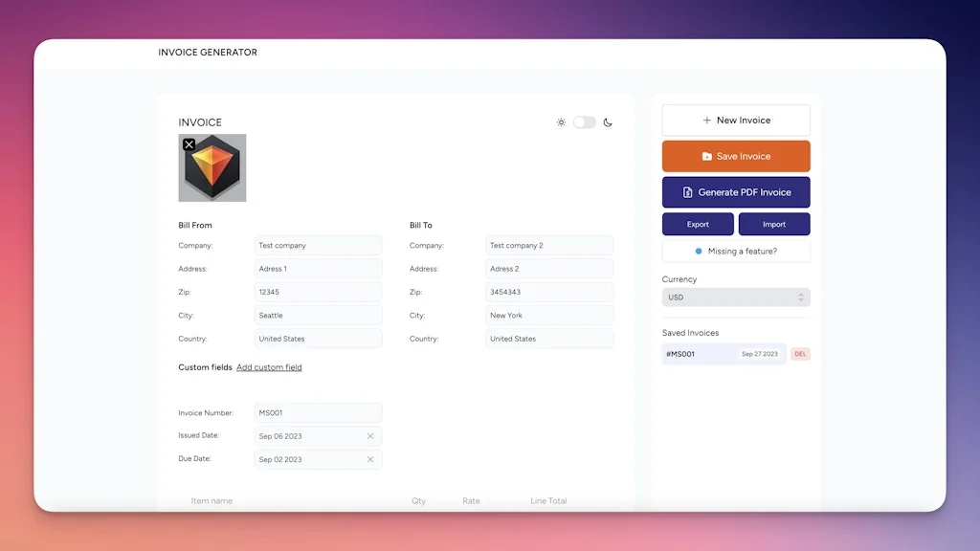980x551 pixels.
Task: Click the blue dot beside Missing a feature
Action: 699,250
